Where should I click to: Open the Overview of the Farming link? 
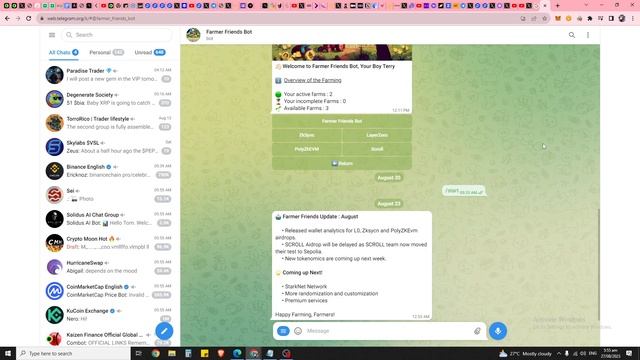point(312,80)
